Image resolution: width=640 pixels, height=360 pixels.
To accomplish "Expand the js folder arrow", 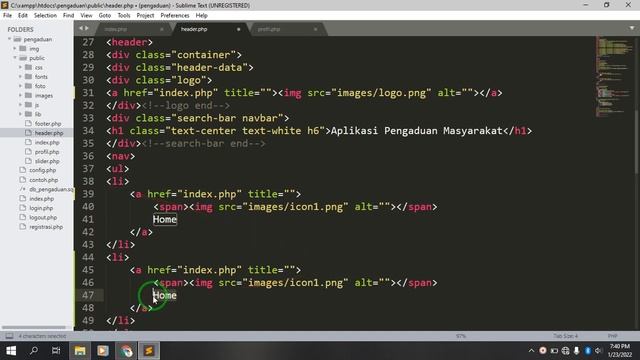I will click(x=20, y=104).
